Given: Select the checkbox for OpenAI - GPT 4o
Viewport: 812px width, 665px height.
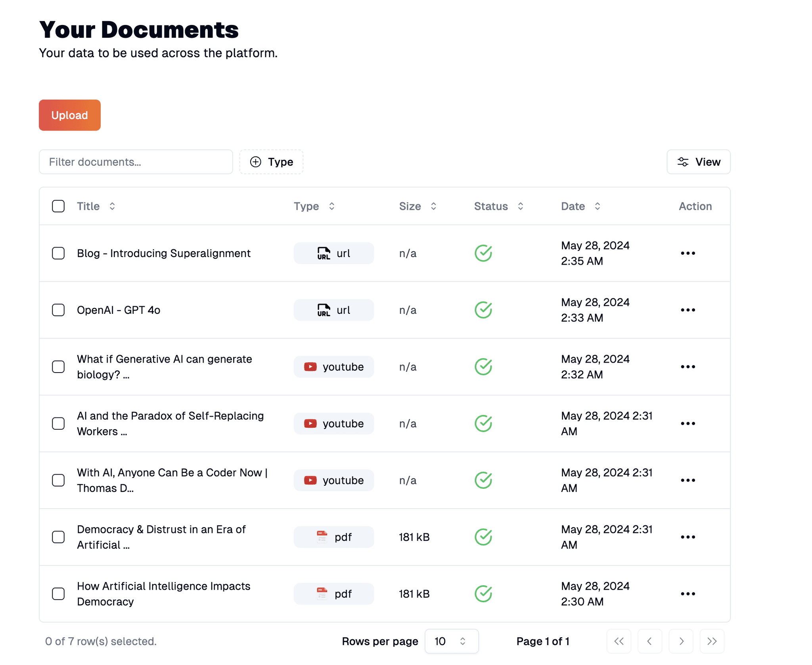Looking at the screenshot, I should point(58,310).
